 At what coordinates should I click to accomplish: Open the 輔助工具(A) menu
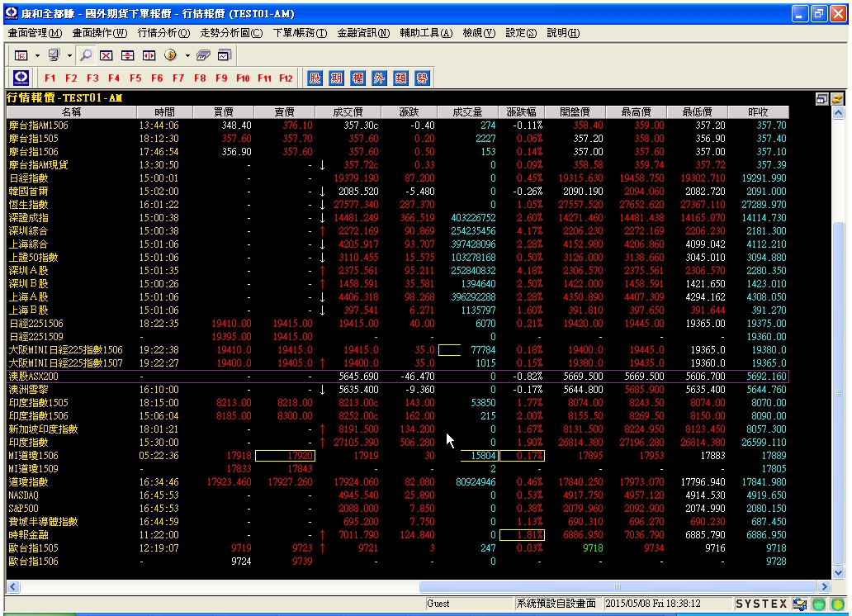[426, 33]
